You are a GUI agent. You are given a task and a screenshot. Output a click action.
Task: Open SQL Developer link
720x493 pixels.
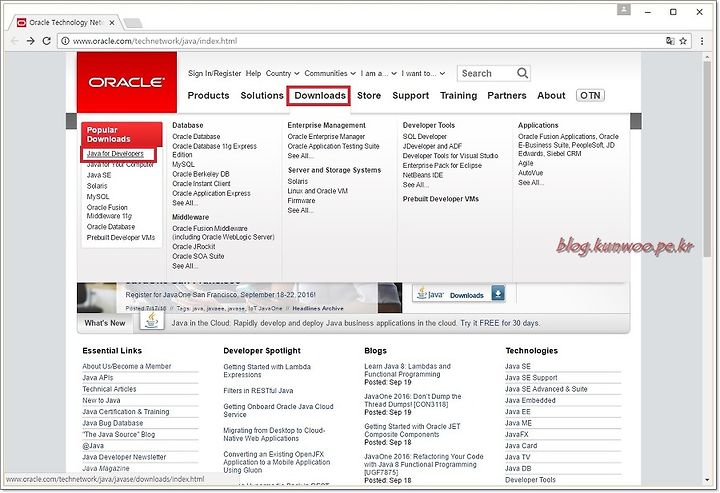click(424, 136)
